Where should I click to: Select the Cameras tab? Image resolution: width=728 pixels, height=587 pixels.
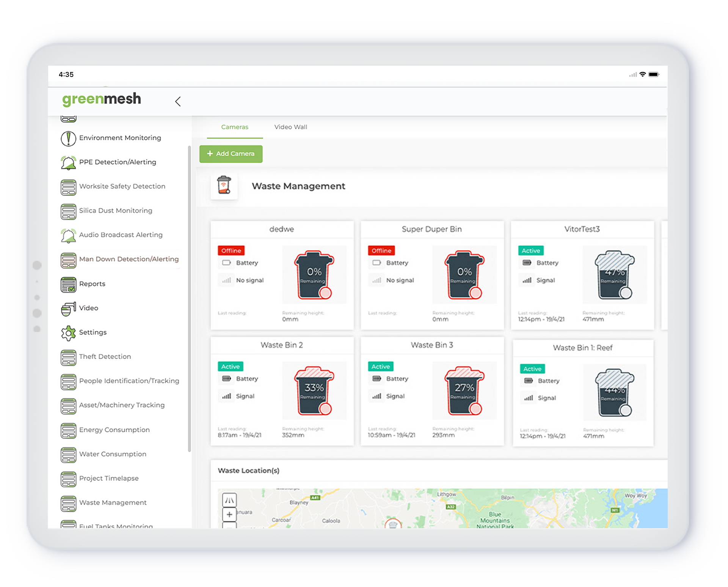(x=235, y=127)
